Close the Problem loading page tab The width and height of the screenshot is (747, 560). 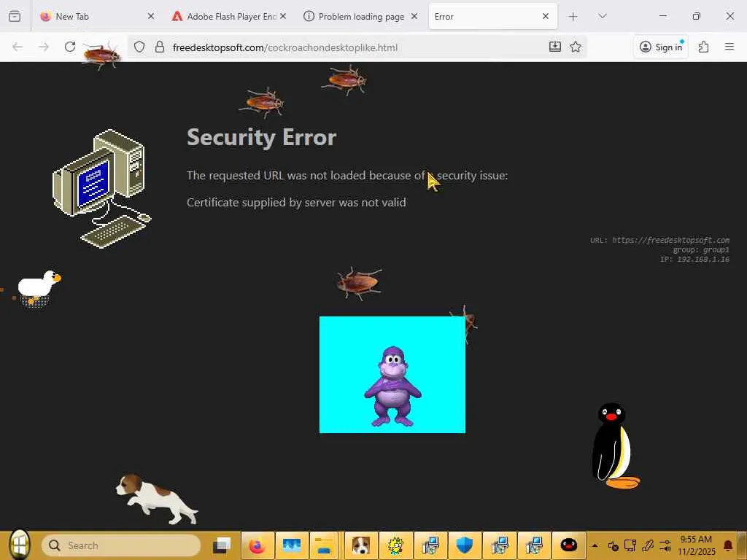[x=414, y=16]
